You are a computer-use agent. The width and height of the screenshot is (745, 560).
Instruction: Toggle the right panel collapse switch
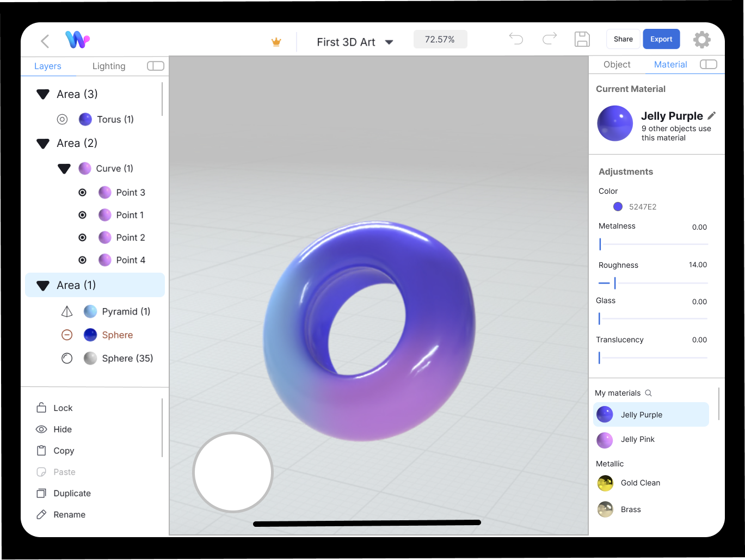pos(708,64)
